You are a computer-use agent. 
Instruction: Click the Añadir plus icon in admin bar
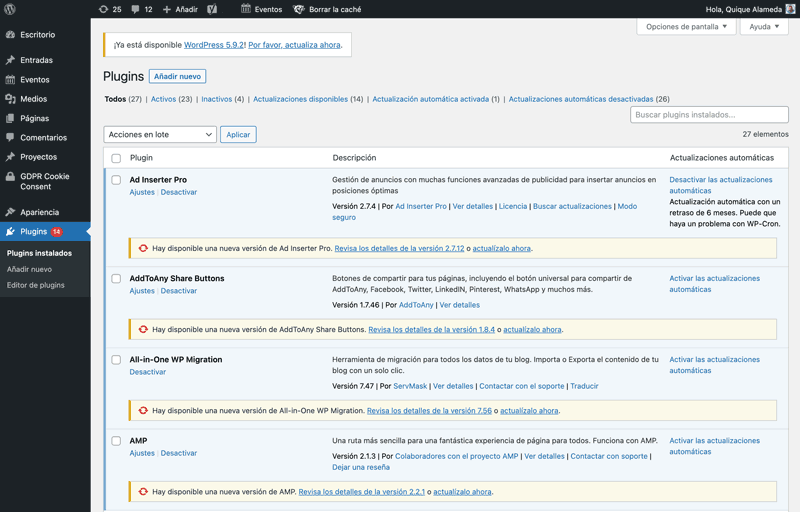pos(167,9)
